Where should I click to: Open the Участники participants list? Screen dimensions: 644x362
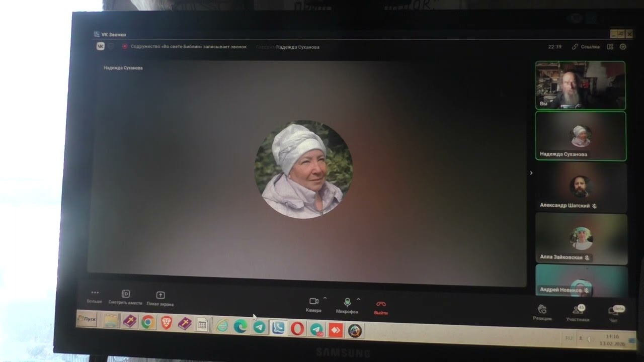coord(578,313)
